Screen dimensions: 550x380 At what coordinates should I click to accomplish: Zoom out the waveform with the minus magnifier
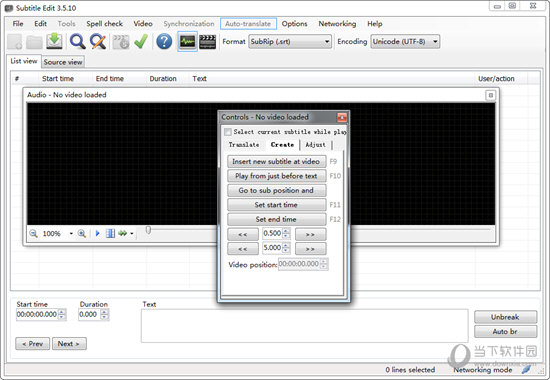pyautogui.click(x=33, y=233)
